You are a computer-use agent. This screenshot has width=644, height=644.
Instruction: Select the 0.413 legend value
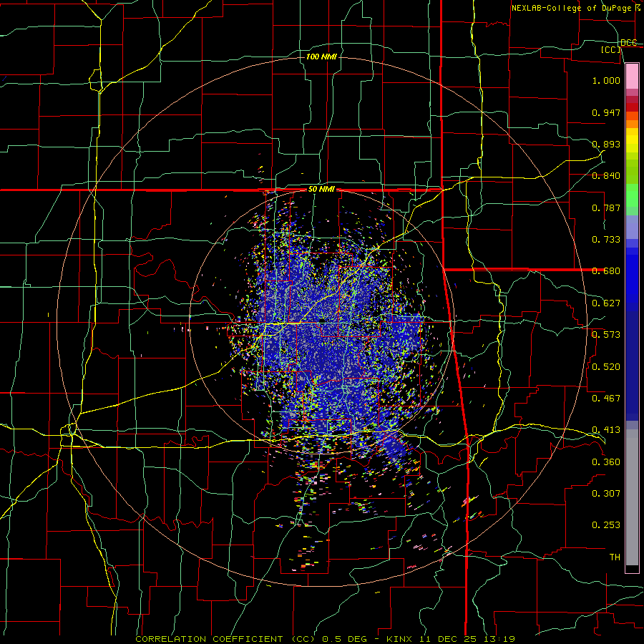(606, 430)
